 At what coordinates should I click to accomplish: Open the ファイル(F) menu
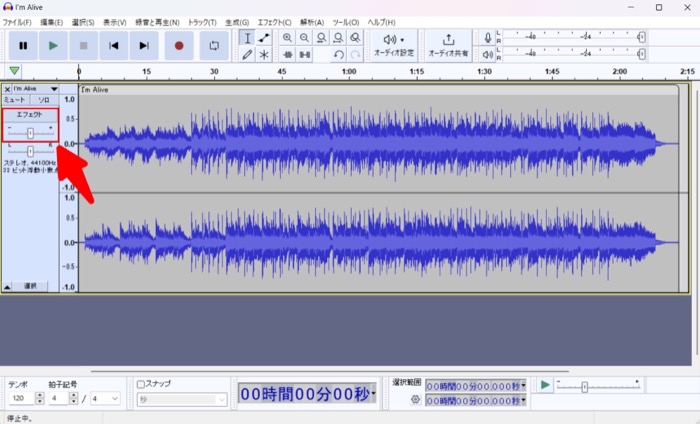(17, 22)
